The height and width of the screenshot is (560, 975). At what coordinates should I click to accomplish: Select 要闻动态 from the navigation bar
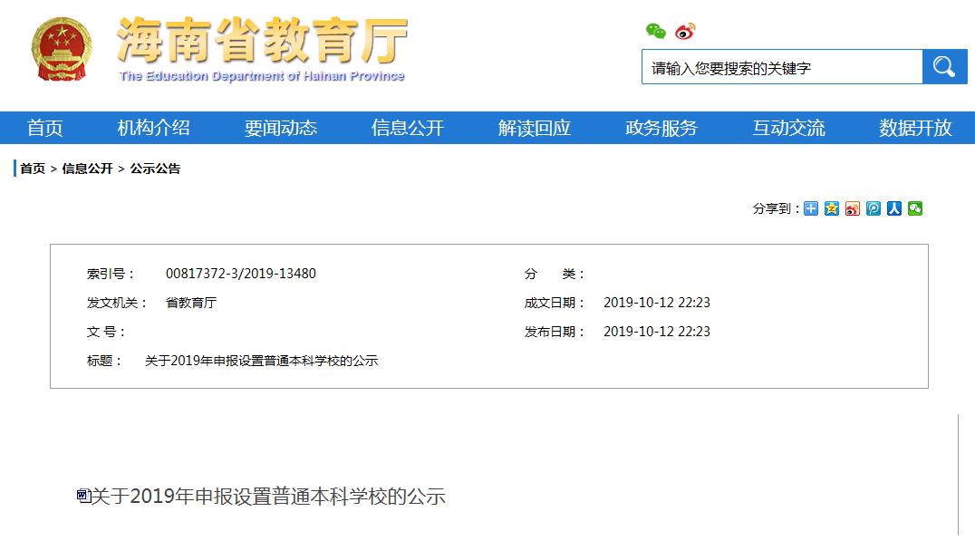tap(281, 128)
